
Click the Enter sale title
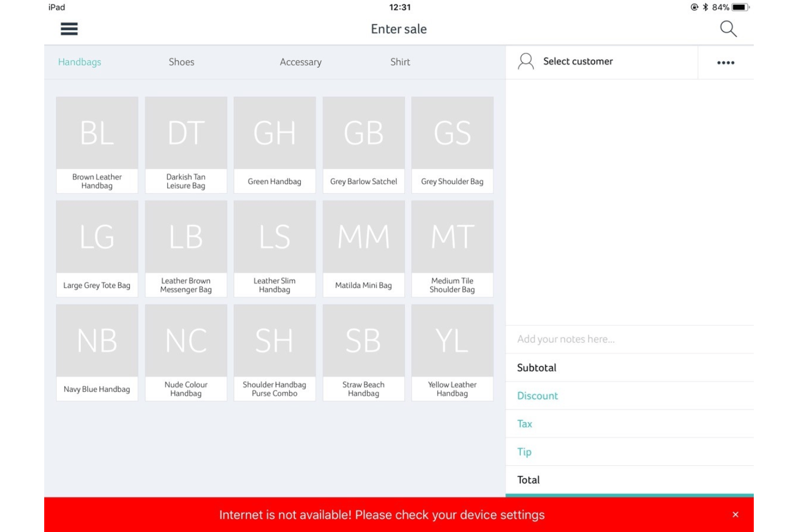point(399,29)
